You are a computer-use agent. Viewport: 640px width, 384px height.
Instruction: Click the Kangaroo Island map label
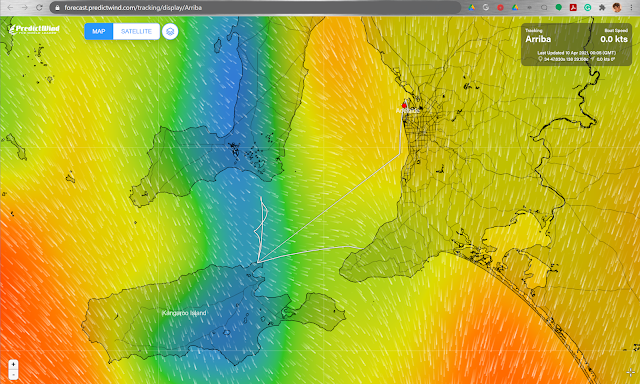[x=184, y=313]
